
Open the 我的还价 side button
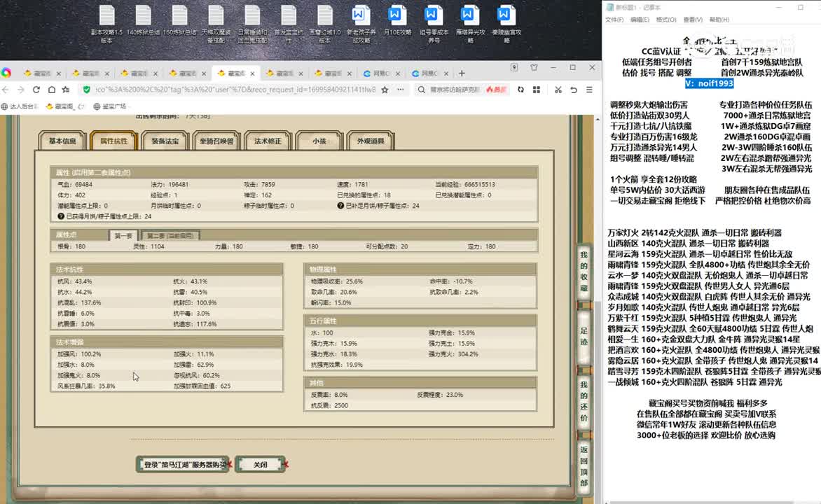click(x=584, y=401)
